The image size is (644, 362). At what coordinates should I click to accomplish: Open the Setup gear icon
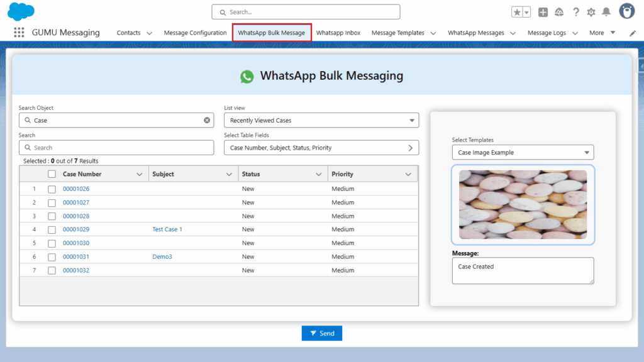[x=591, y=12]
